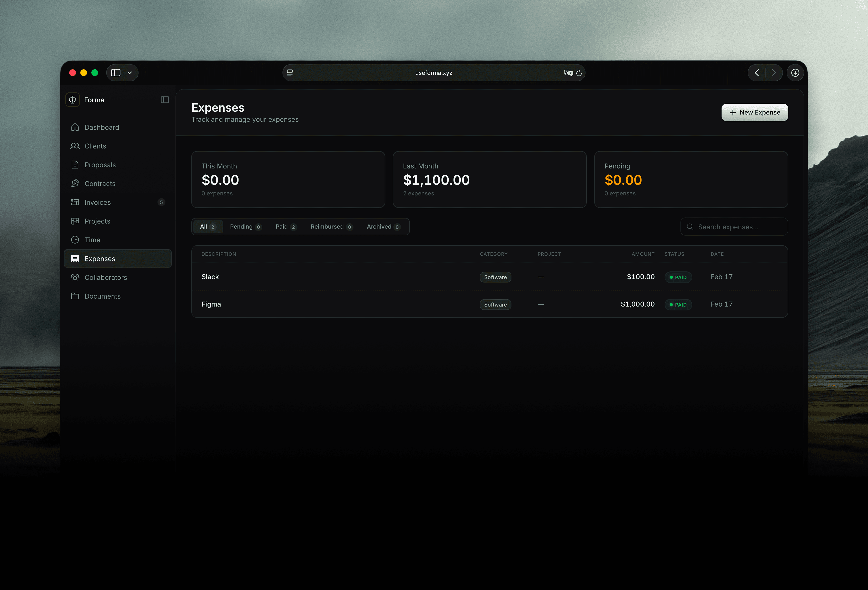868x590 pixels.
Task: Click the Clients people icon
Action: [75, 146]
